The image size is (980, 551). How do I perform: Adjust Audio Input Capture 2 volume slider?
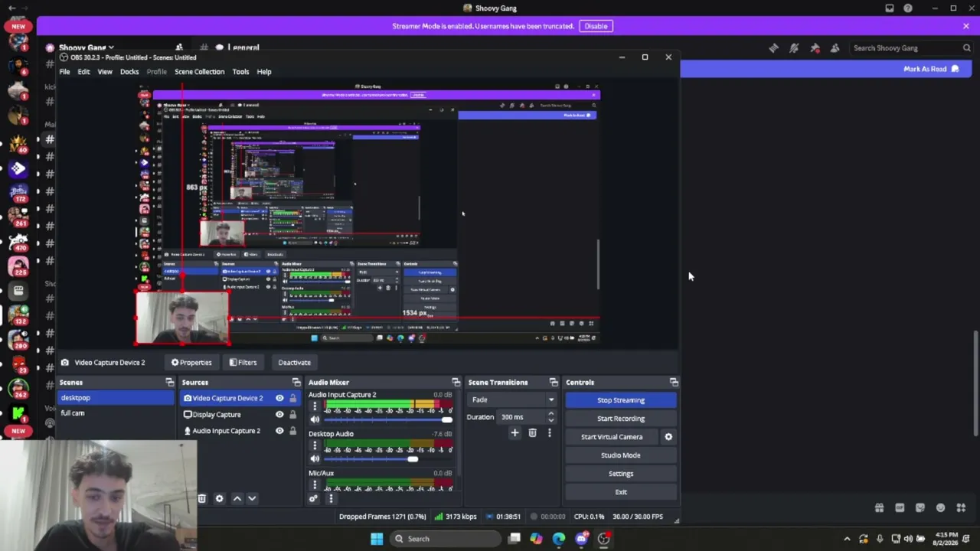(387, 419)
